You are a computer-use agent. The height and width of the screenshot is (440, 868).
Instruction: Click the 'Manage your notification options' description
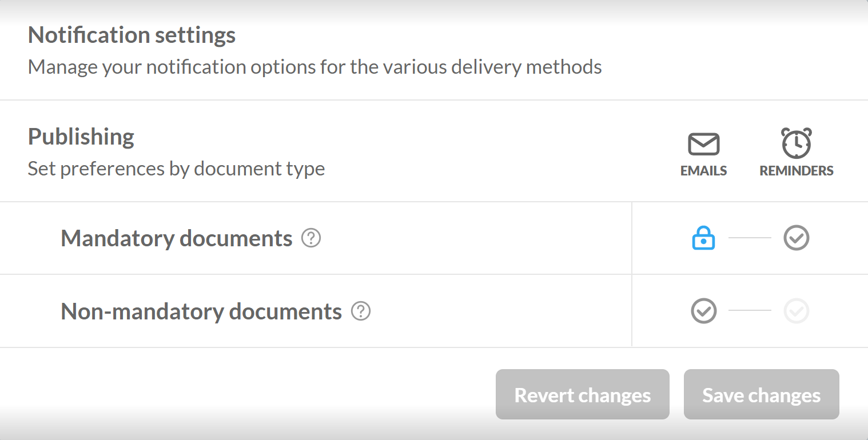(x=314, y=67)
